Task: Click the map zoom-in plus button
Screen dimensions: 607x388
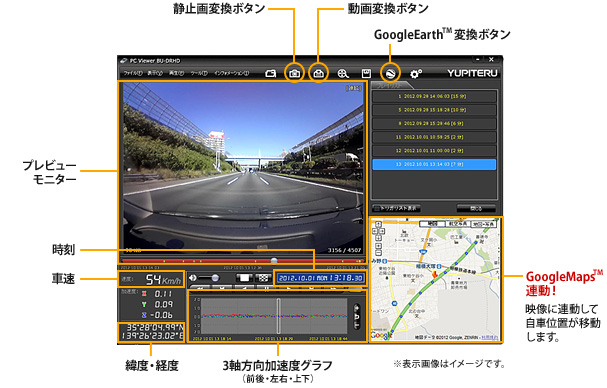Action: point(379,246)
